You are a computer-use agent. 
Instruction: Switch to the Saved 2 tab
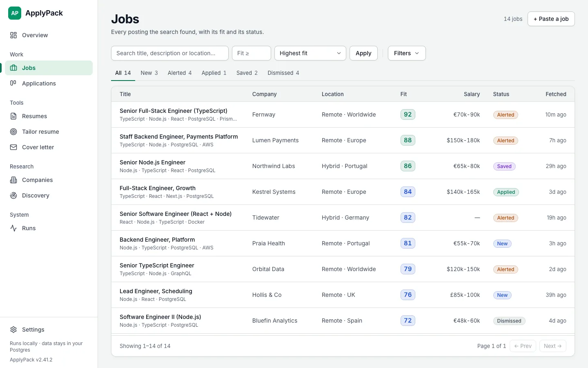coord(247,73)
